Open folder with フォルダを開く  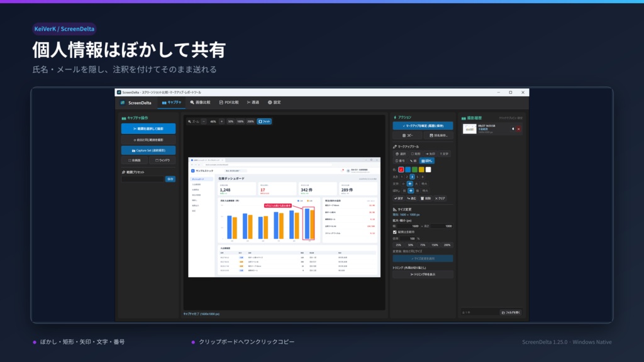pos(511,312)
